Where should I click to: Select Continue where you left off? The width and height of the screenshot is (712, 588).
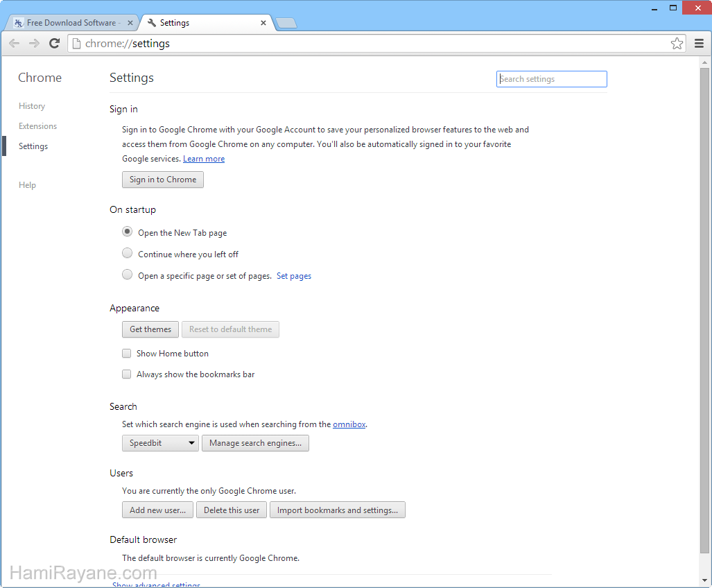[x=127, y=253]
